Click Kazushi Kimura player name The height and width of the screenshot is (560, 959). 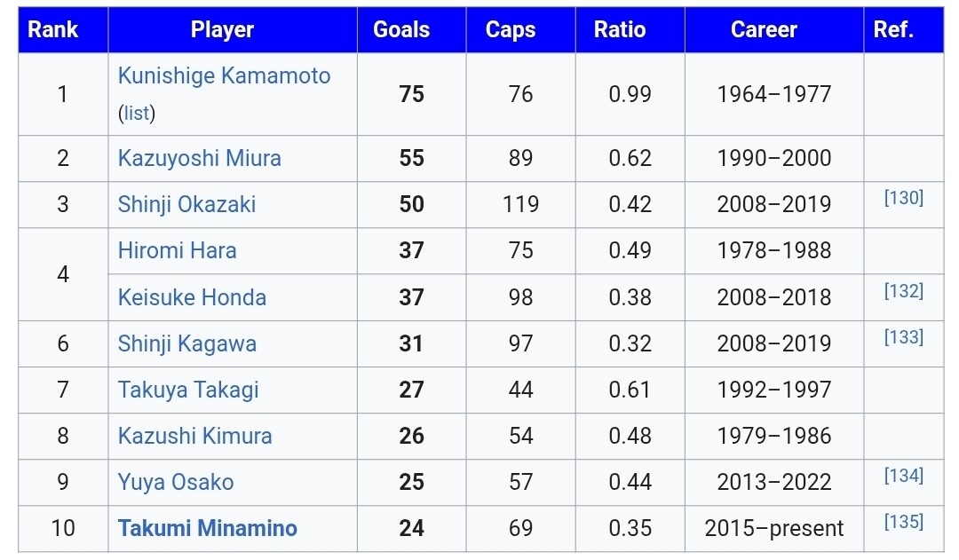tap(194, 436)
